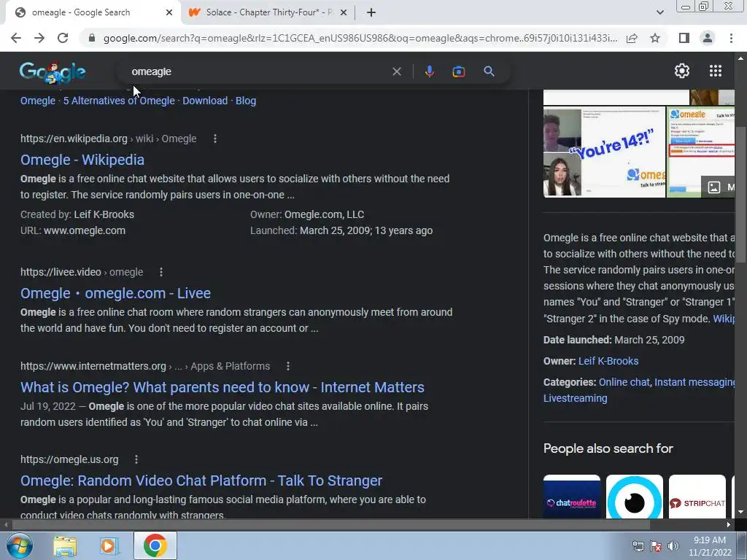Open the Windows Start menu
Screen dimensions: 747x560
click(20, 545)
